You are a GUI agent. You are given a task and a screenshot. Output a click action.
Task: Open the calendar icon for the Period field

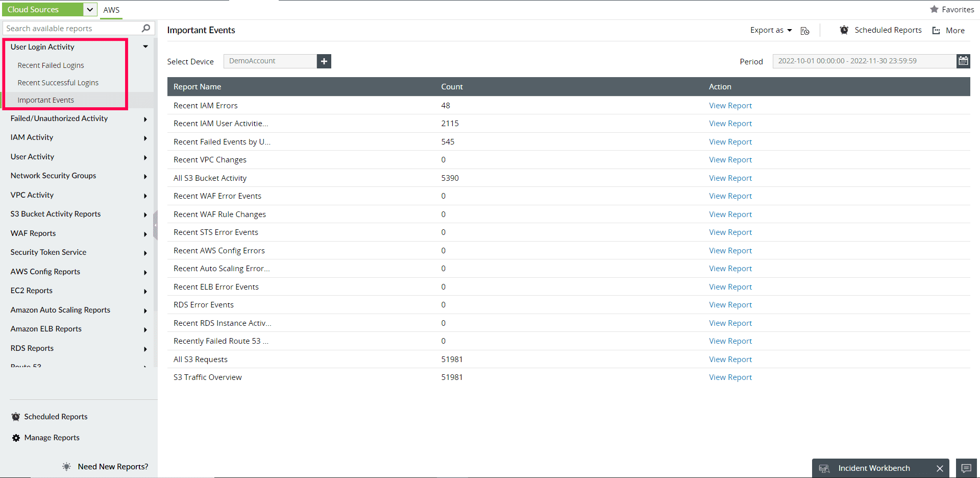(x=963, y=61)
